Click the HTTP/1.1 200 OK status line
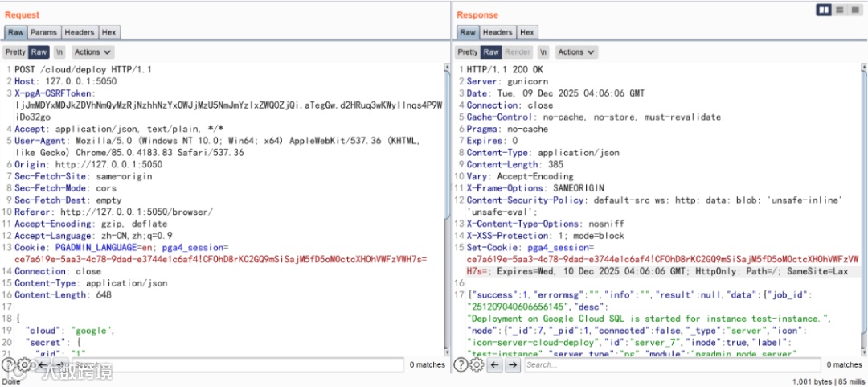The image size is (868, 387). click(x=505, y=70)
